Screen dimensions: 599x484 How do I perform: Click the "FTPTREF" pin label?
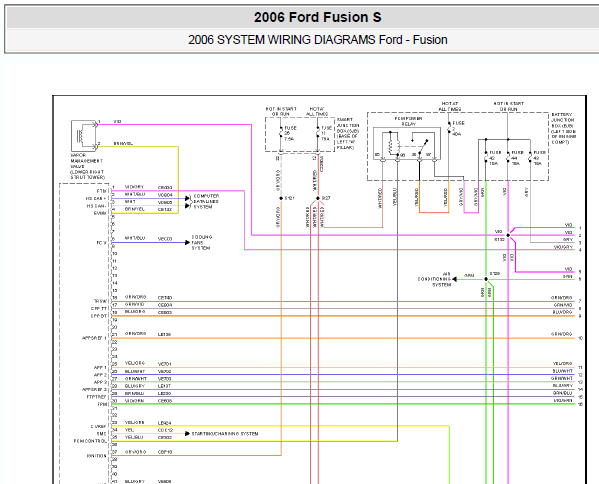tap(97, 397)
